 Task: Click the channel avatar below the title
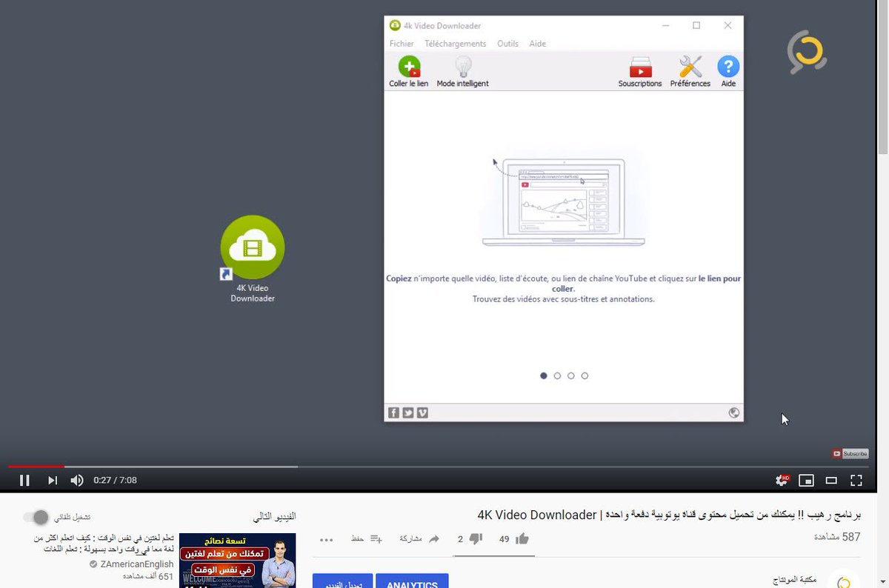(843, 580)
